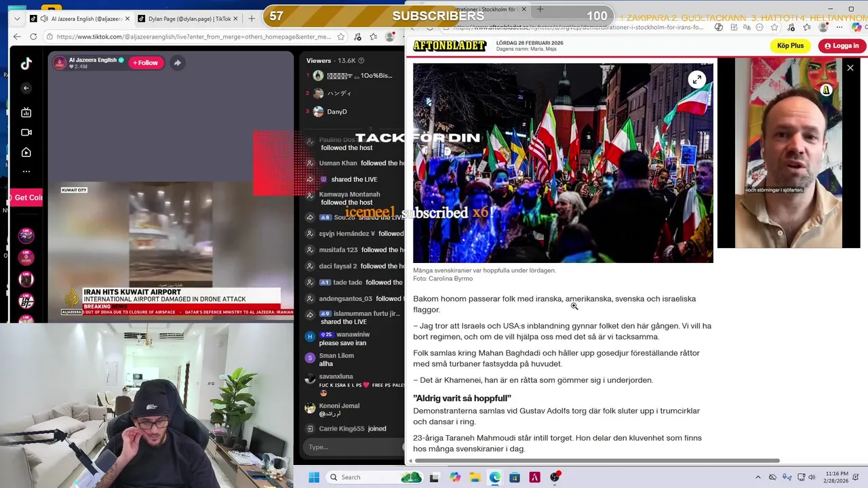This screenshot has height=488, width=868.
Task: Open the Copilot icon in Edge
Action: [858, 27]
